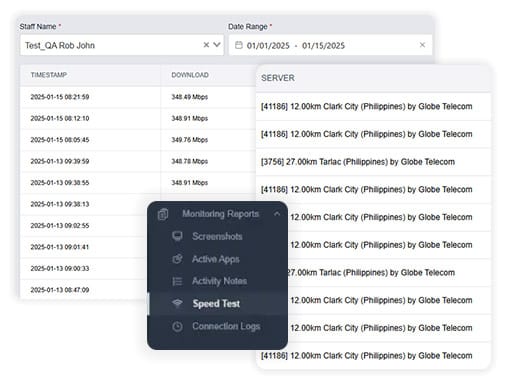Click the Activity Notes list icon
The height and width of the screenshot is (385, 505).
177,281
